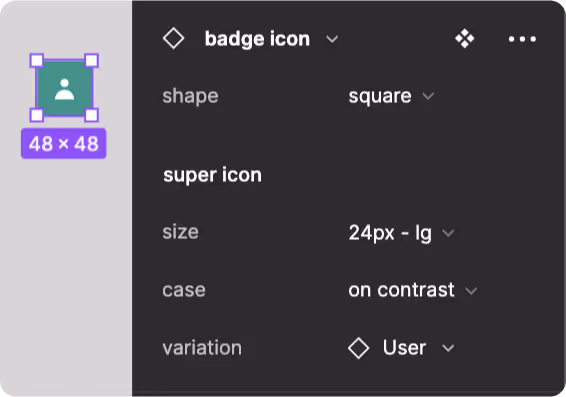
Task: Select the top-left resize handle of the badge
Action: click(x=37, y=61)
